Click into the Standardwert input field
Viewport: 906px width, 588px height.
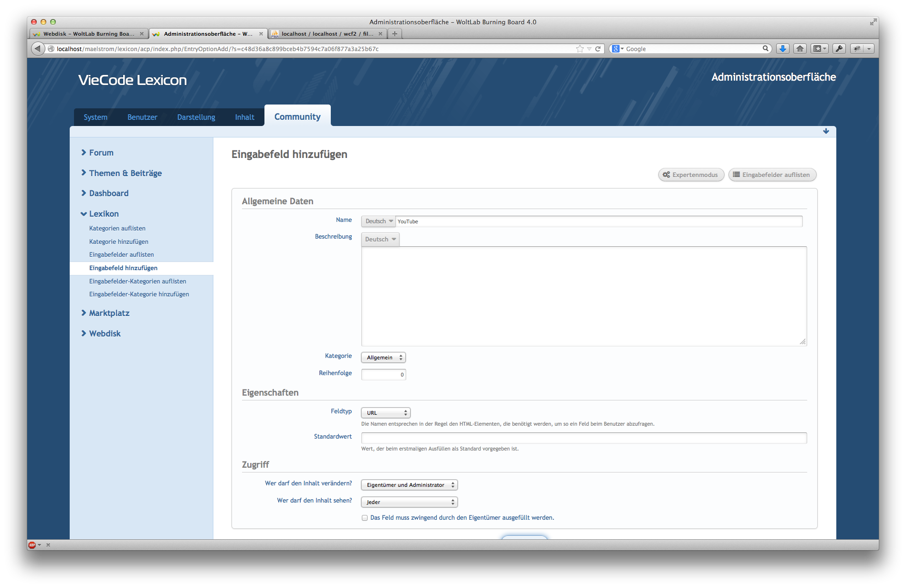tap(584, 438)
